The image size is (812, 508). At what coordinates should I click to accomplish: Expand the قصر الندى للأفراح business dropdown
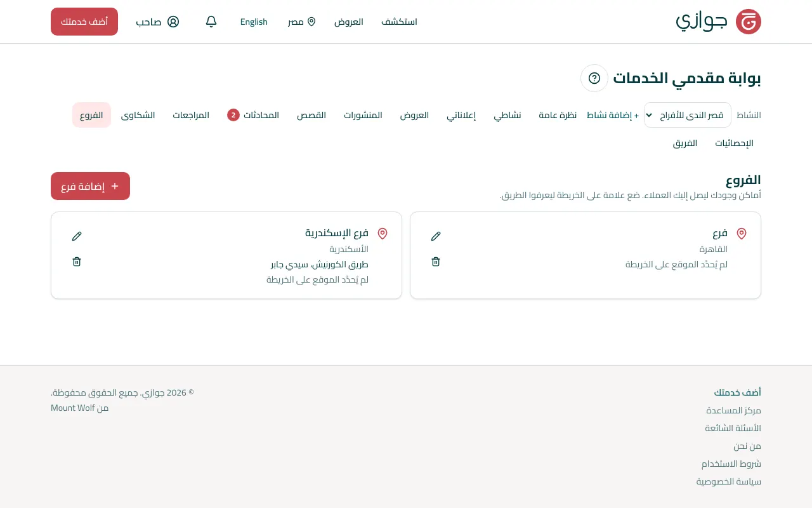tap(688, 115)
